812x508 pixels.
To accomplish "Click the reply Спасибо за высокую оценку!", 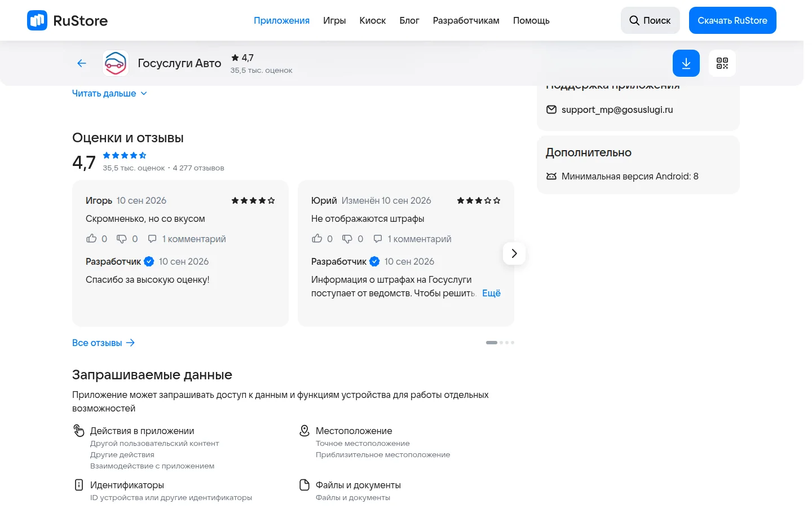I will point(148,279).
